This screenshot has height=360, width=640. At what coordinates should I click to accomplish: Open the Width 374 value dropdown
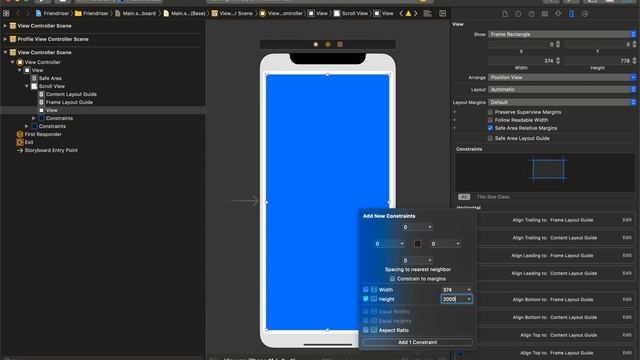tap(469, 289)
